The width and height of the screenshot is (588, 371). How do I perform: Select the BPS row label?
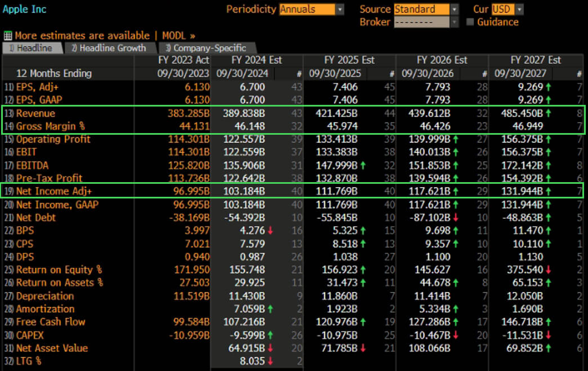point(25,231)
